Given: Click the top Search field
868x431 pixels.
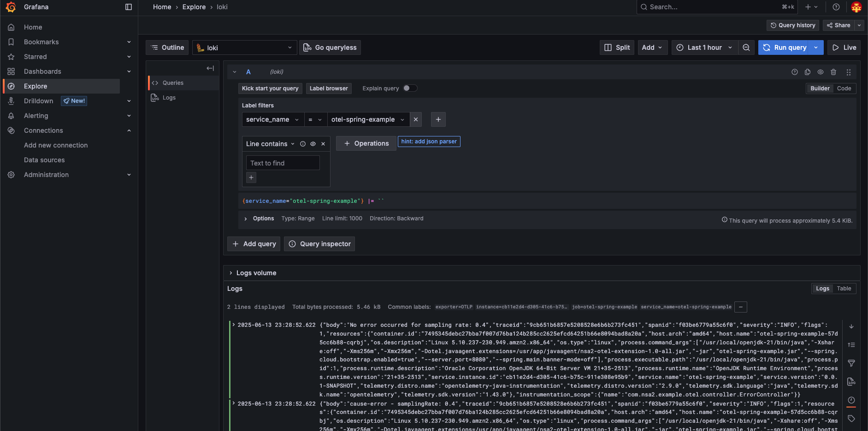Looking at the screenshot, I should (717, 7).
